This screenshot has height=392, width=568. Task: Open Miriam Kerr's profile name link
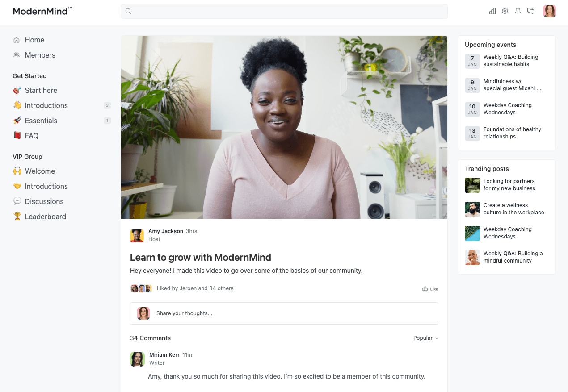(x=164, y=355)
